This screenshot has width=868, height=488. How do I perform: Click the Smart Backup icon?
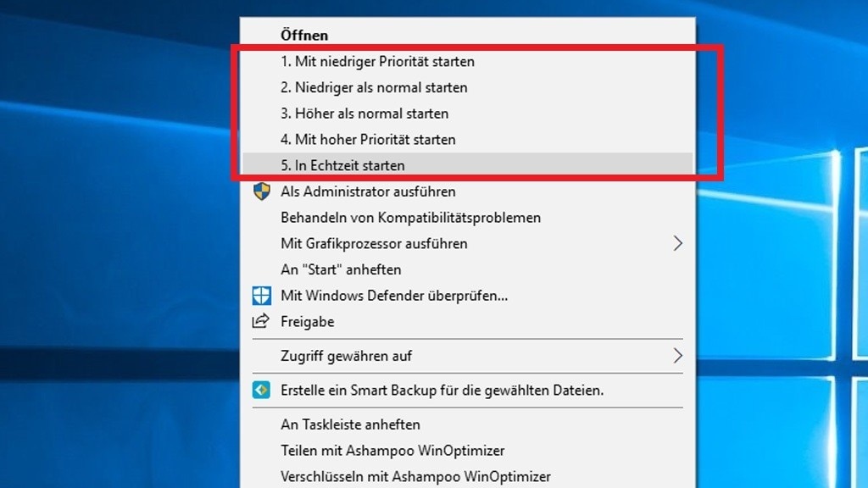pos(261,391)
